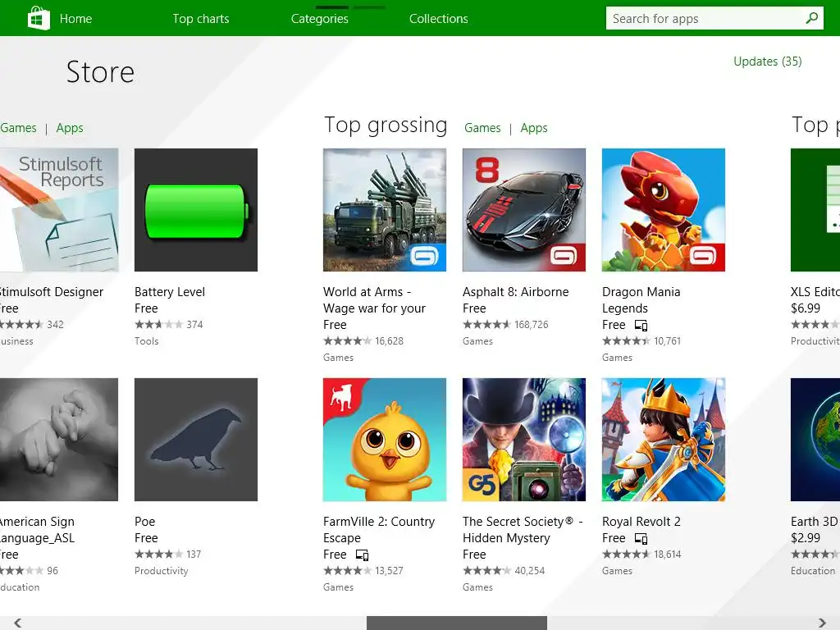Open the Top grossing heading
The image size is (840, 630).
pyautogui.click(x=386, y=126)
